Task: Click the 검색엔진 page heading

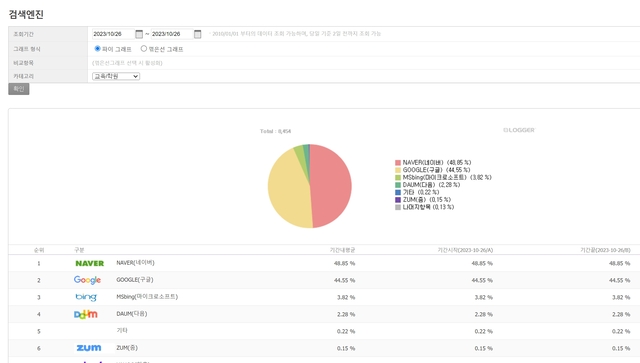Action: pyautogui.click(x=26, y=15)
